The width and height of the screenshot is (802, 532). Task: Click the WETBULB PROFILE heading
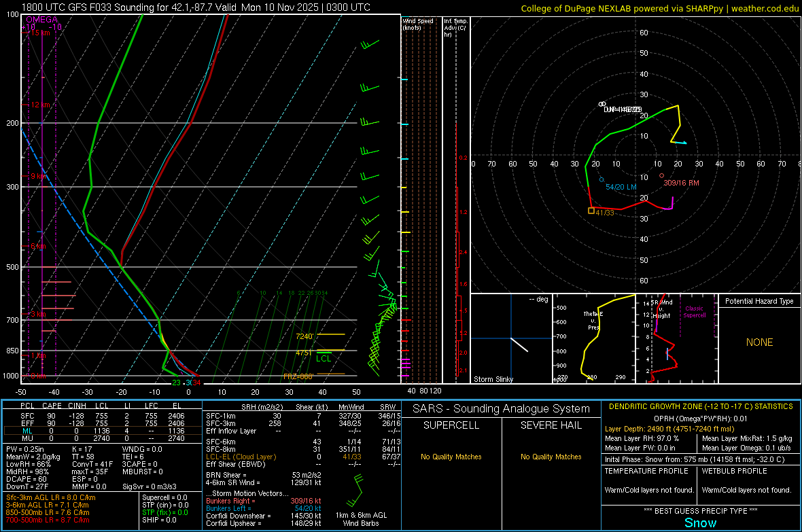click(735, 471)
